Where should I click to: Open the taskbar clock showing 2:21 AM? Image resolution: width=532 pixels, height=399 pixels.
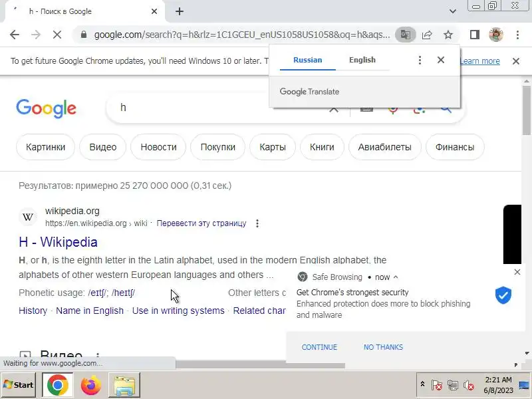[x=498, y=385]
